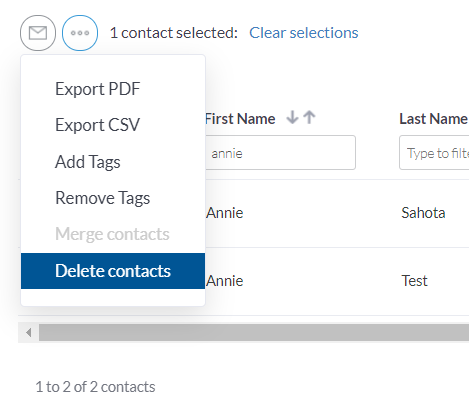Focus the First Name filter field

point(280,153)
